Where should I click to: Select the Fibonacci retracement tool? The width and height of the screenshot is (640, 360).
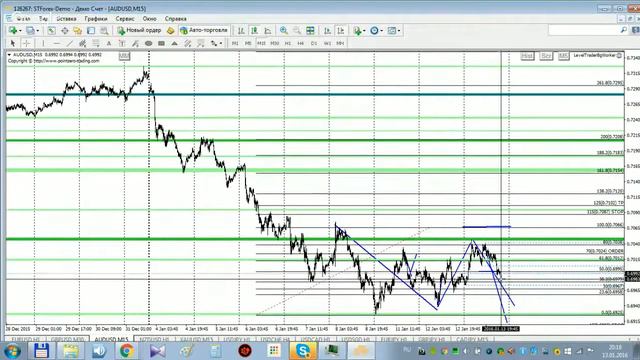[96, 43]
